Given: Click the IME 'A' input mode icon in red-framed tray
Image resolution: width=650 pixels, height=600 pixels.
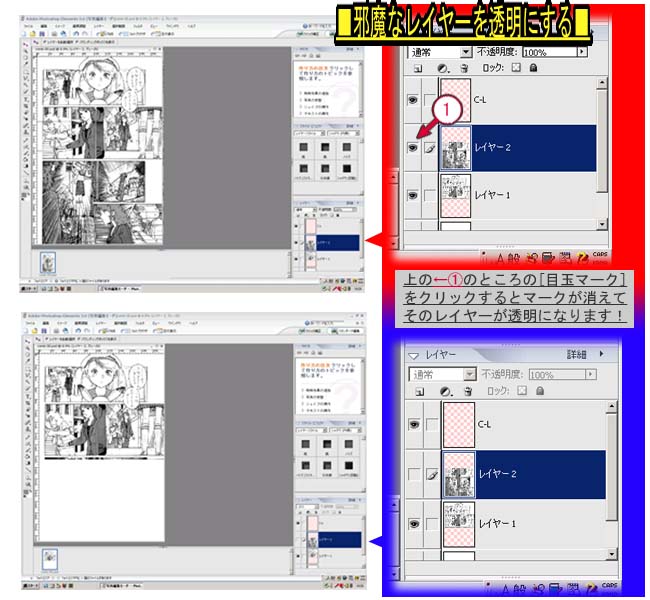Looking at the screenshot, I should [x=500, y=259].
